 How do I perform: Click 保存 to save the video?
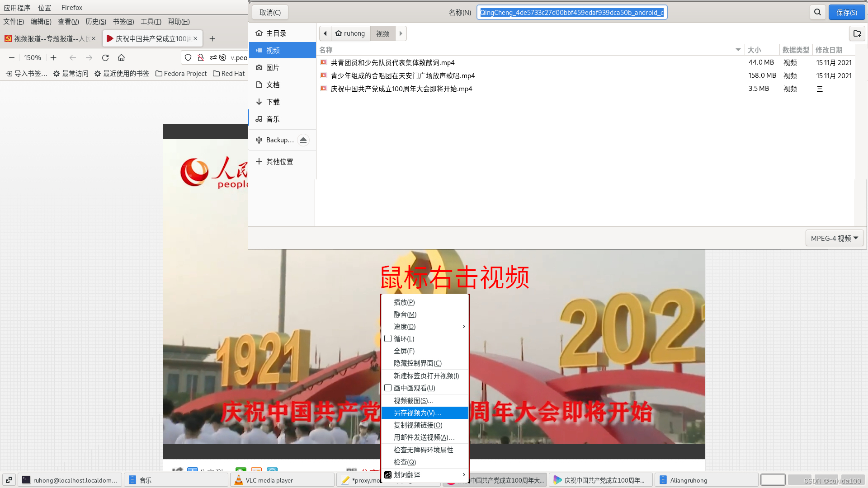click(846, 13)
